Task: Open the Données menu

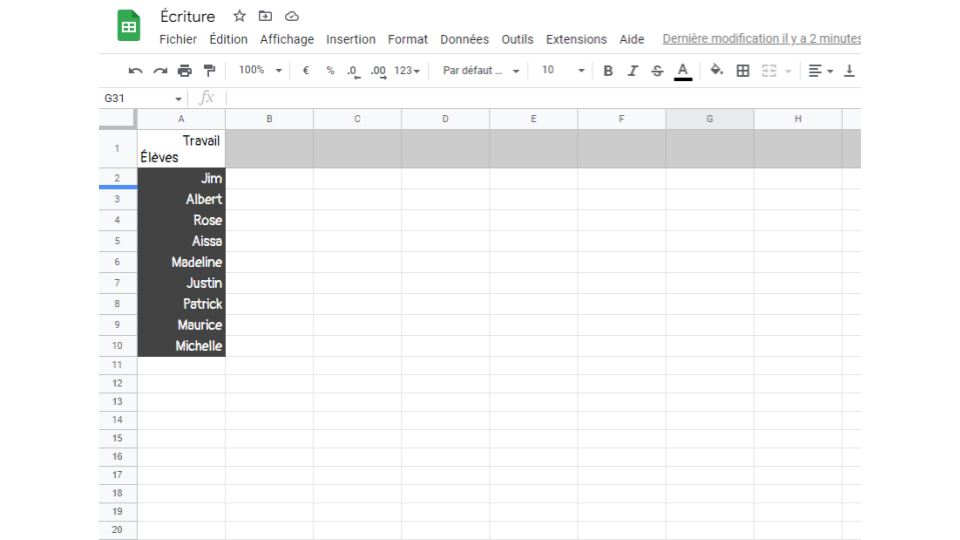Action: point(464,39)
